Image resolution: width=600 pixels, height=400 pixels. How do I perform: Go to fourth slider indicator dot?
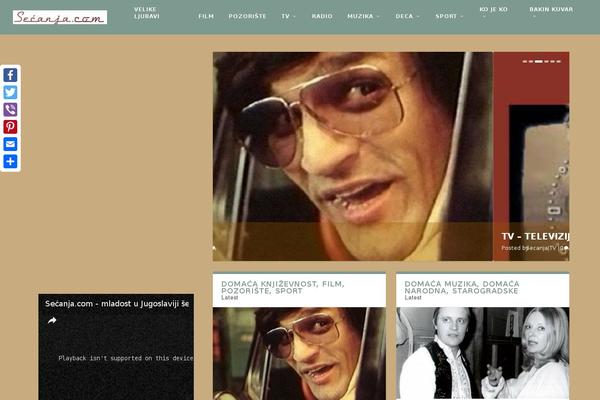pos(546,61)
